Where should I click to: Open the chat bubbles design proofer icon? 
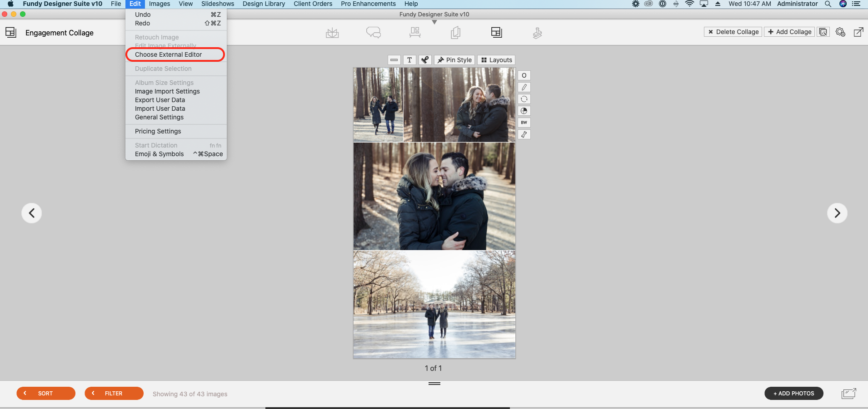(374, 33)
